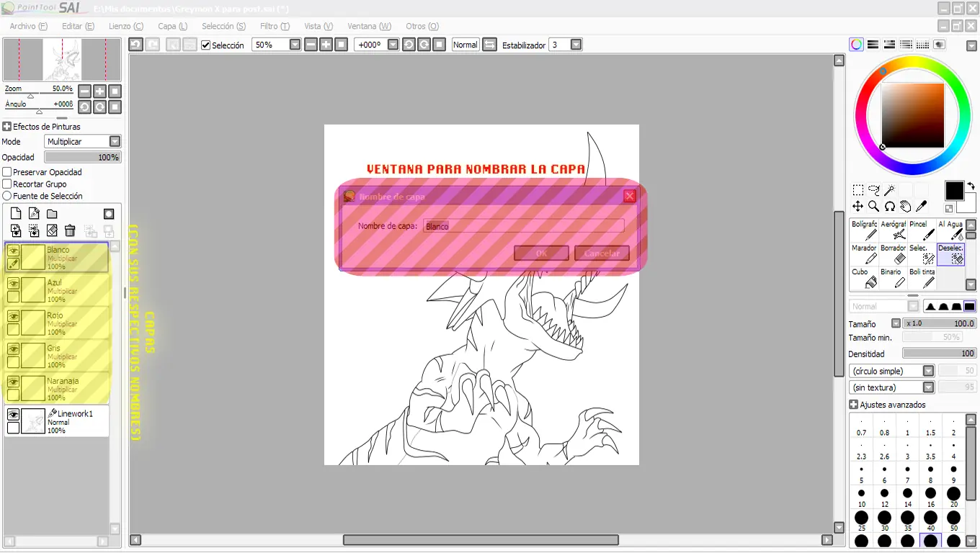Flip the canvas view horizontally

point(489,45)
